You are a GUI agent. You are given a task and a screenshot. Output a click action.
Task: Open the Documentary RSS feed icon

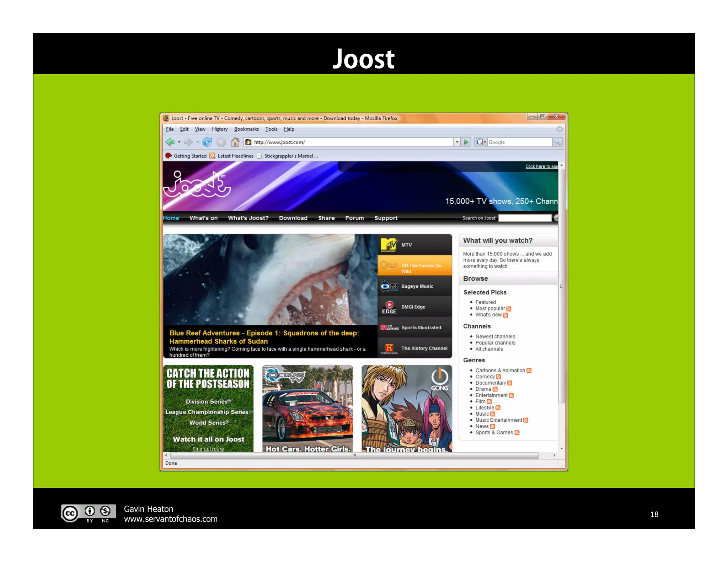point(509,383)
